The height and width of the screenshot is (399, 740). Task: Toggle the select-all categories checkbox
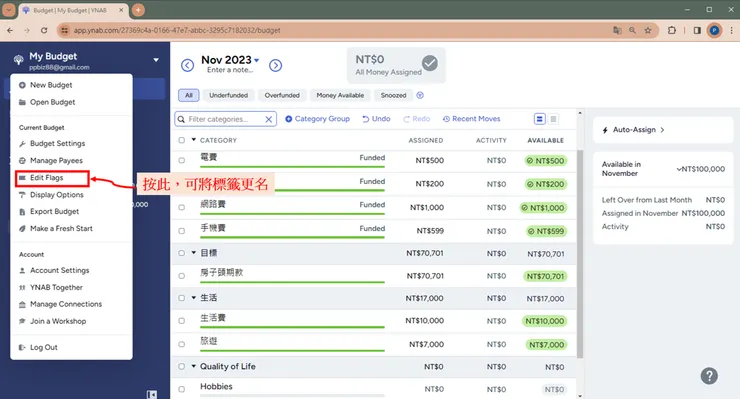click(x=182, y=140)
